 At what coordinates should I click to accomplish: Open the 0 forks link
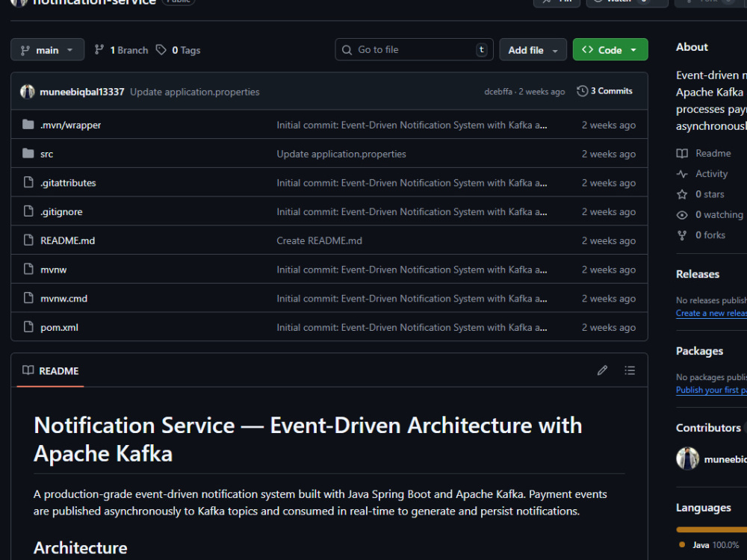pos(710,234)
